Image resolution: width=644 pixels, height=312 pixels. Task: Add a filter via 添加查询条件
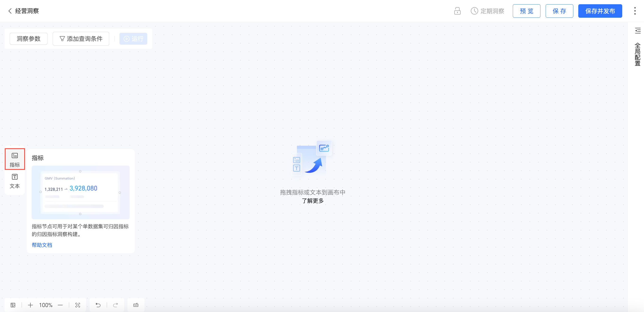pos(81,39)
